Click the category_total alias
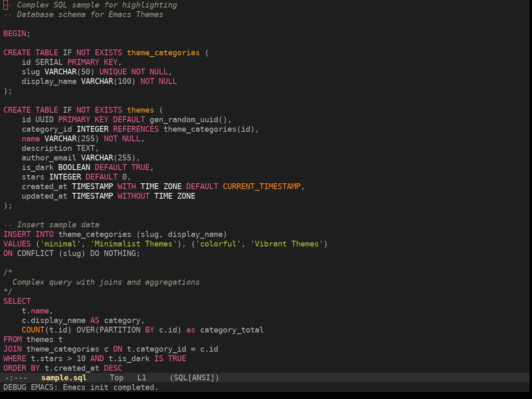532x399 pixels. click(x=232, y=330)
